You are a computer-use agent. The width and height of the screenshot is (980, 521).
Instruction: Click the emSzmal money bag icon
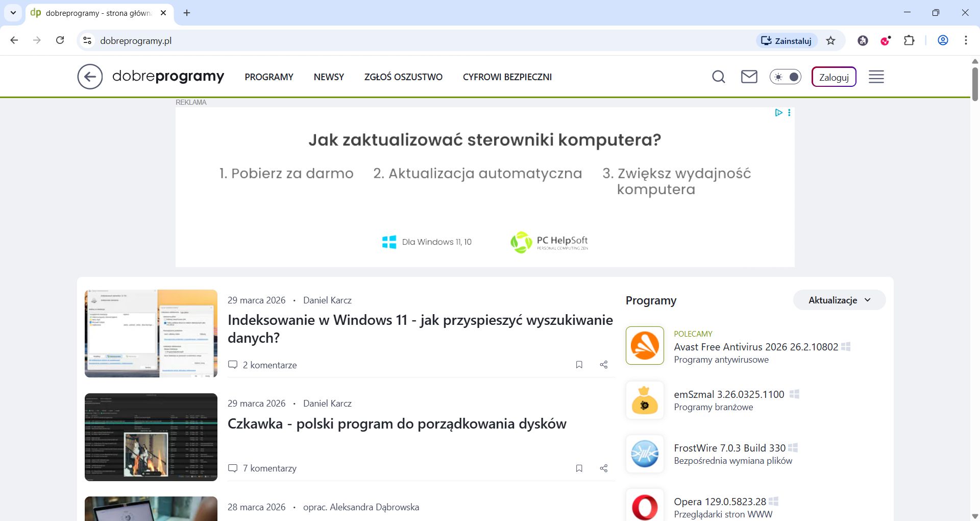(645, 400)
